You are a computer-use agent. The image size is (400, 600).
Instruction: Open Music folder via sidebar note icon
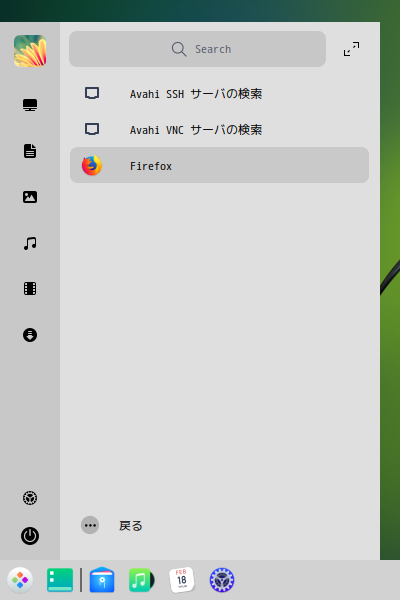[30, 243]
